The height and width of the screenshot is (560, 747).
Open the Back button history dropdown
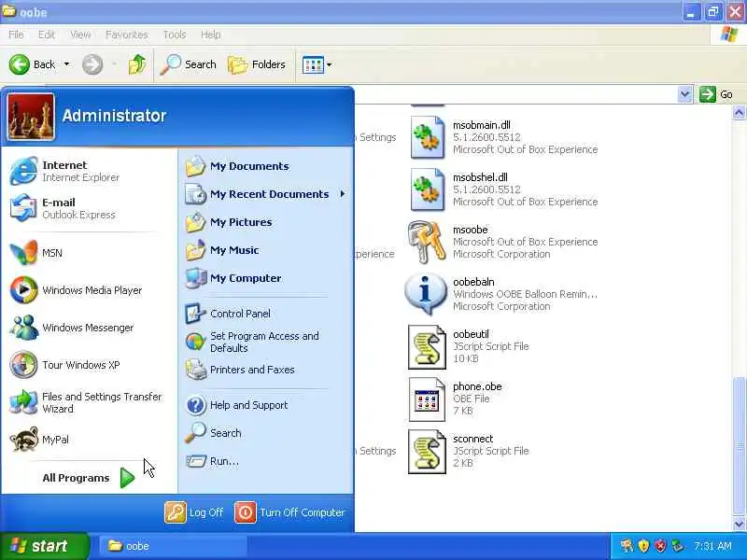point(66,64)
